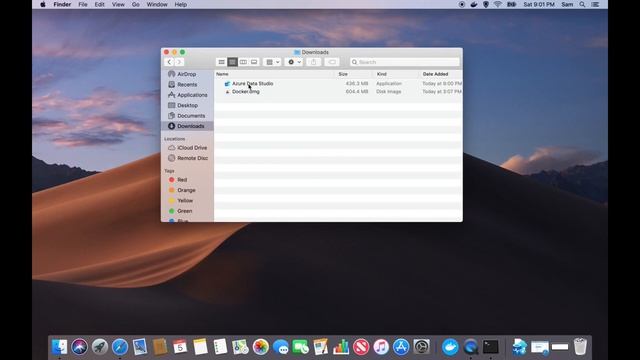Open iTunes from the Dock
640x360 pixels.
point(381,347)
